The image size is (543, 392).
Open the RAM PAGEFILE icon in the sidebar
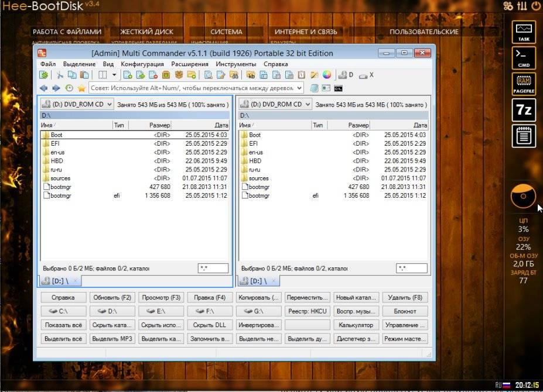tap(524, 84)
